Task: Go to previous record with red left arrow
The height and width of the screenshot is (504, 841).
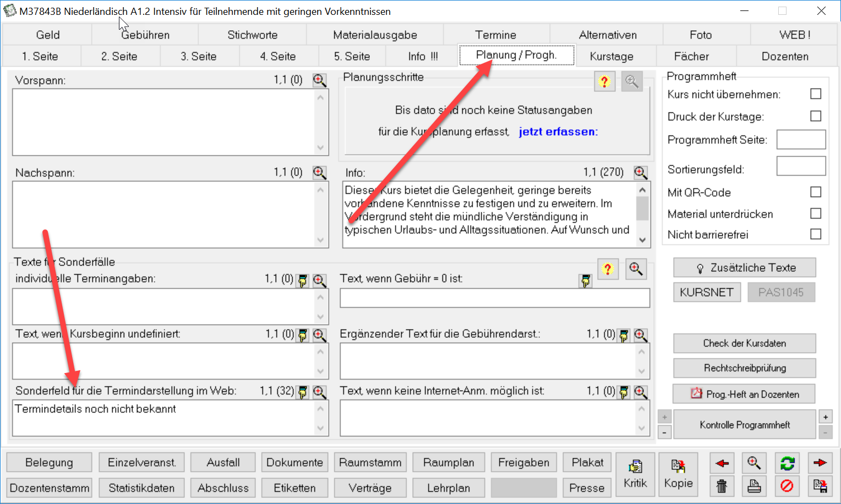Action: pyautogui.click(x=722, y=463)
